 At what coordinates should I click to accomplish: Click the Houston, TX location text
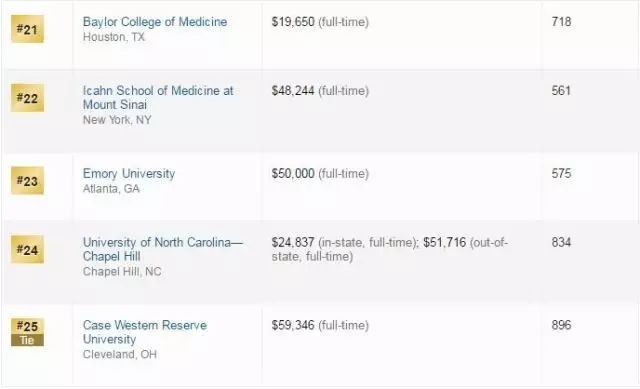[x=114, y=37]
